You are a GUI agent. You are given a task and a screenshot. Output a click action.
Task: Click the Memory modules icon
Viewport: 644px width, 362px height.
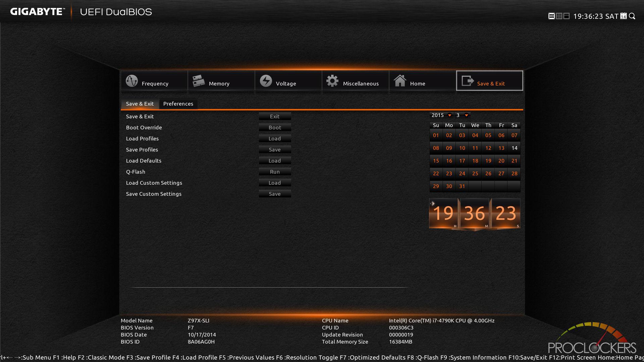[199, 81]
